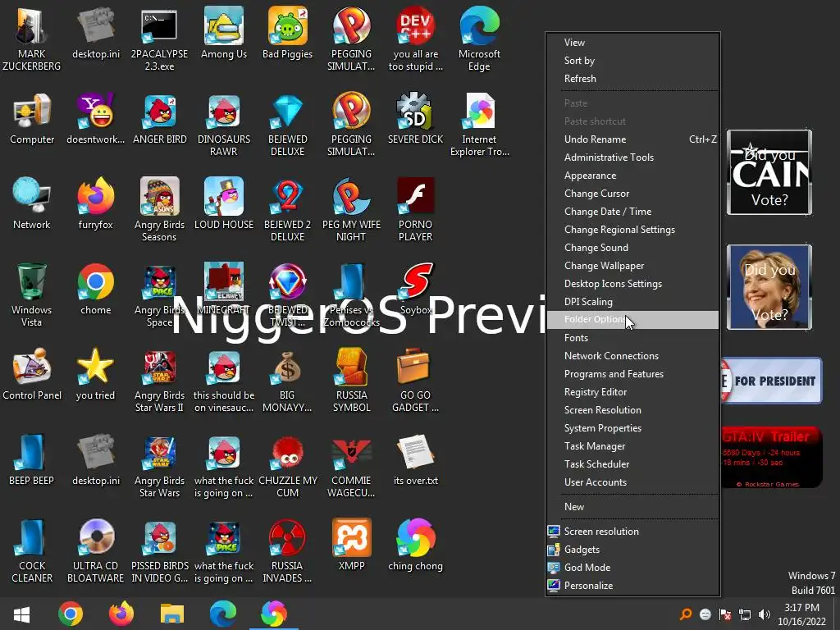Select the Network desktop icon
The height and width of the screenshot is (630, 840).
(32, 203)
